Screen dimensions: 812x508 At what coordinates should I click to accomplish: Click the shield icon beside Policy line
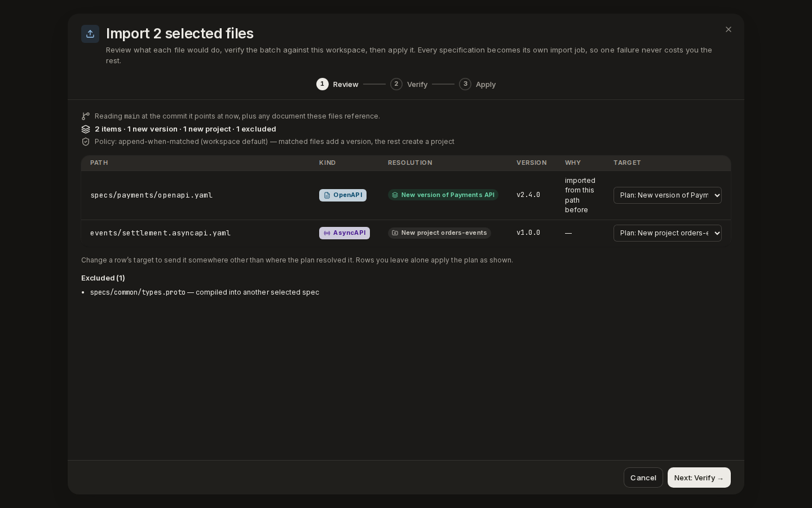coord(86,142)
